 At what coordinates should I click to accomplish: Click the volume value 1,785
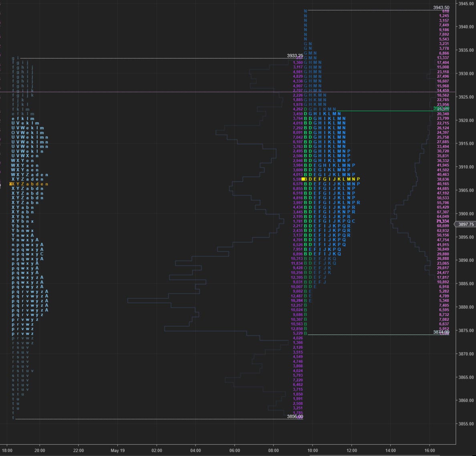coord(298,413)
